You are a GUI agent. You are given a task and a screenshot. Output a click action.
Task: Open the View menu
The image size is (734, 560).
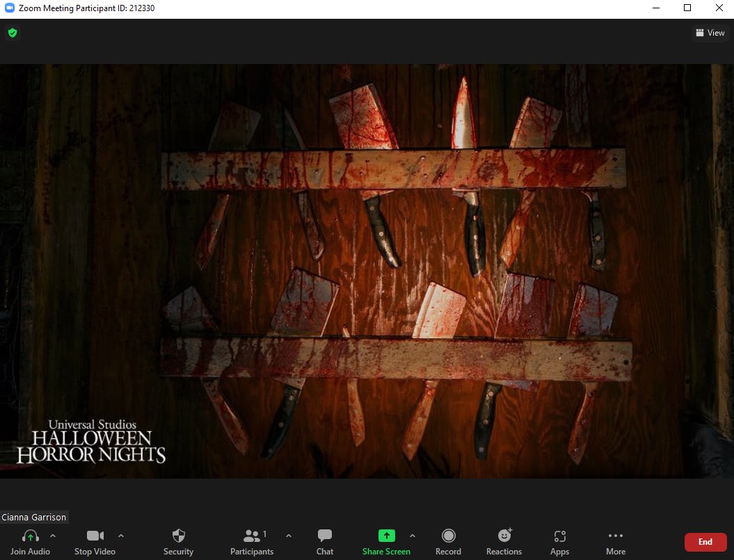710,33
